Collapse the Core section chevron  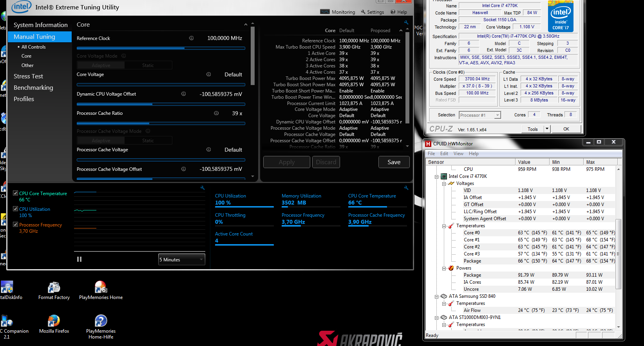[x=246, y=25]
